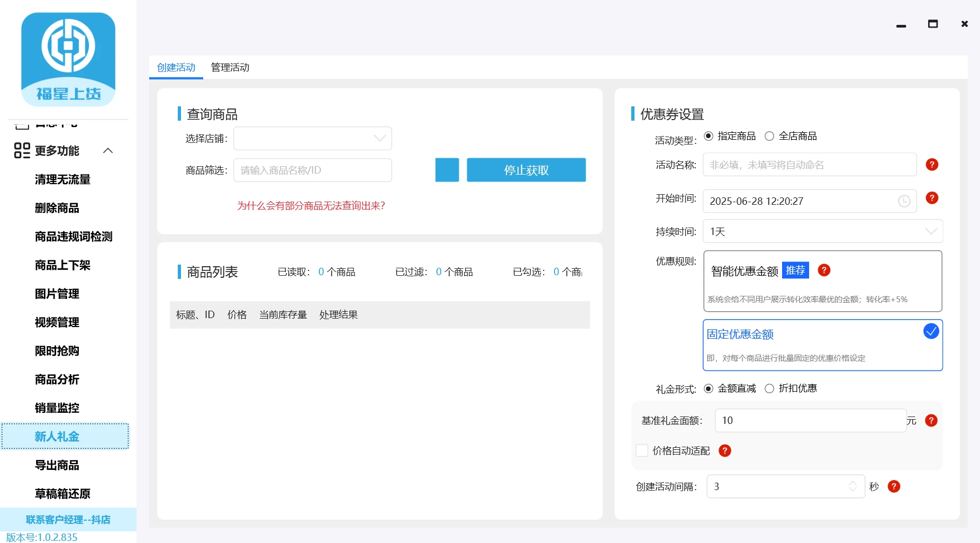This screenshot has height=543, width=980.
Task: Open the 持续时间 dropdown
Action: click(x=823, y=231)
